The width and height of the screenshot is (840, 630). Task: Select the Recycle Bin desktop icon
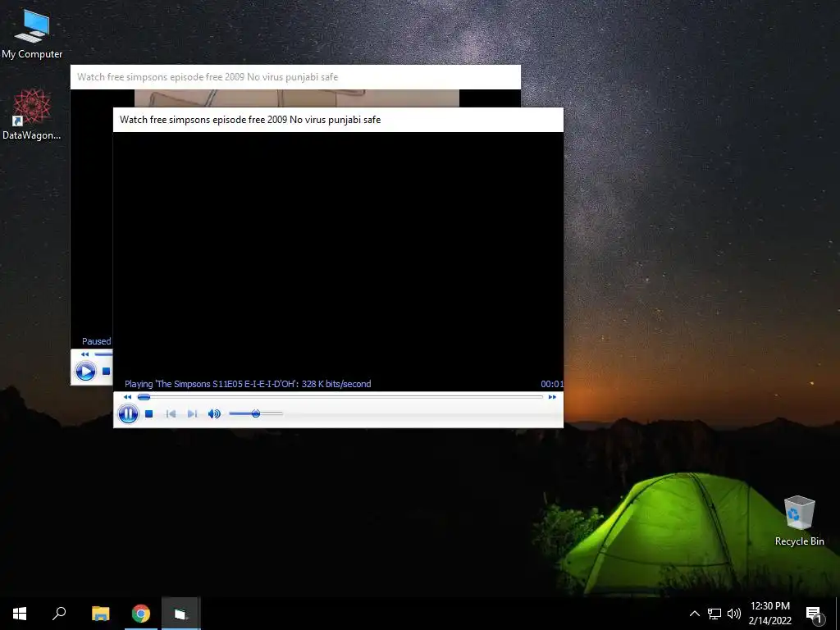pos(799,520)
